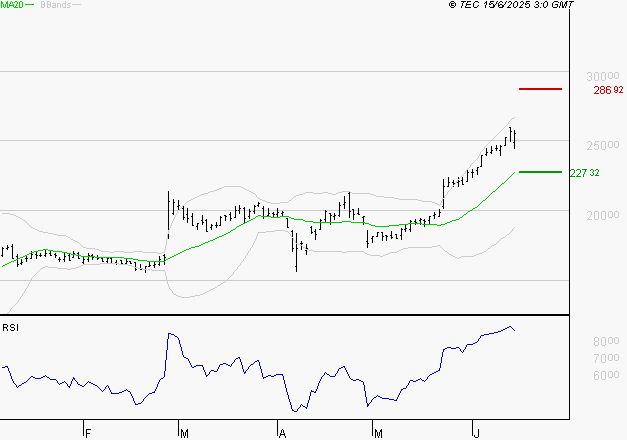Click the J month marker on time axis
Viewport: 627px width, 440px height.
[476, 434]
